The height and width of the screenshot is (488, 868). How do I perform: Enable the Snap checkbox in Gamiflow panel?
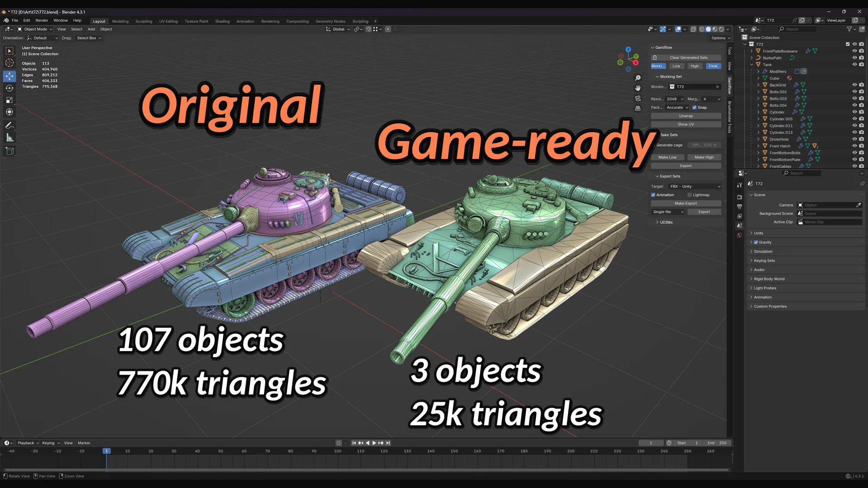[x=695, y=107]
